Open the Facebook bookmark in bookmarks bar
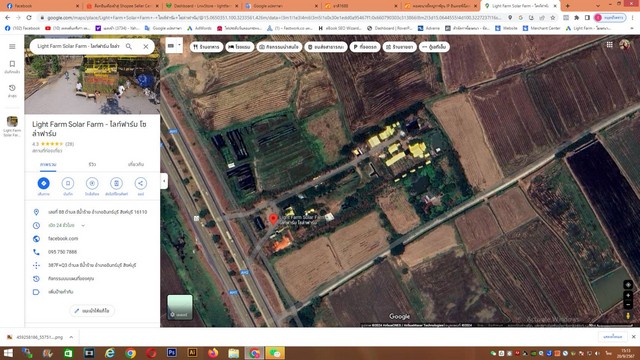This screenshot has width=640, height=360. pos(22,28)
